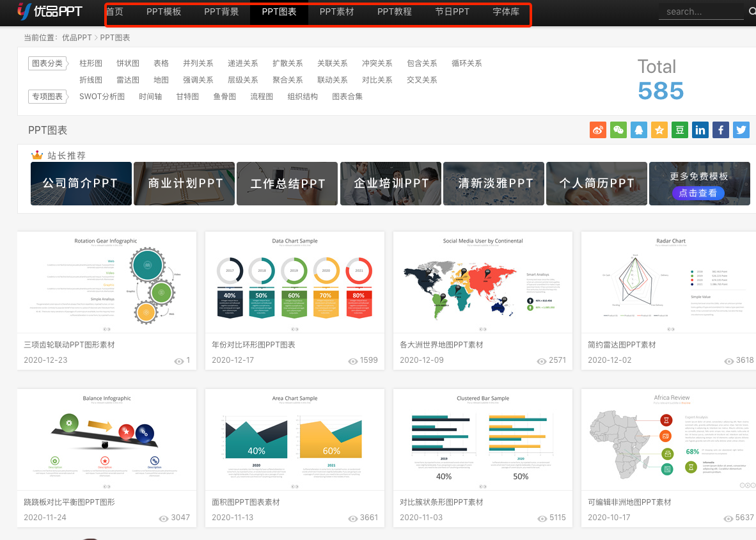Screen dimensions: 756x540
Task: Click the 优品PPT breadcrumb link
Action: (77, 37)
